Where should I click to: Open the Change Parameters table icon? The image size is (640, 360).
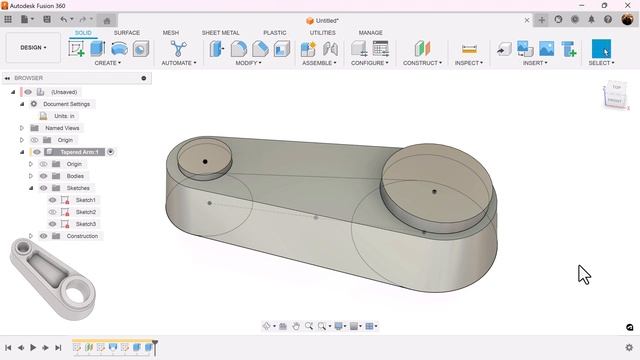coord(380,49)
